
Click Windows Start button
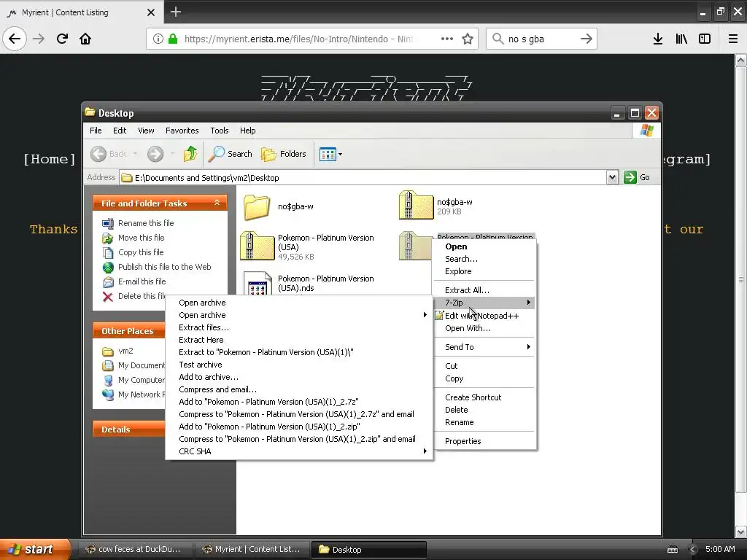(x=35, y=549)
